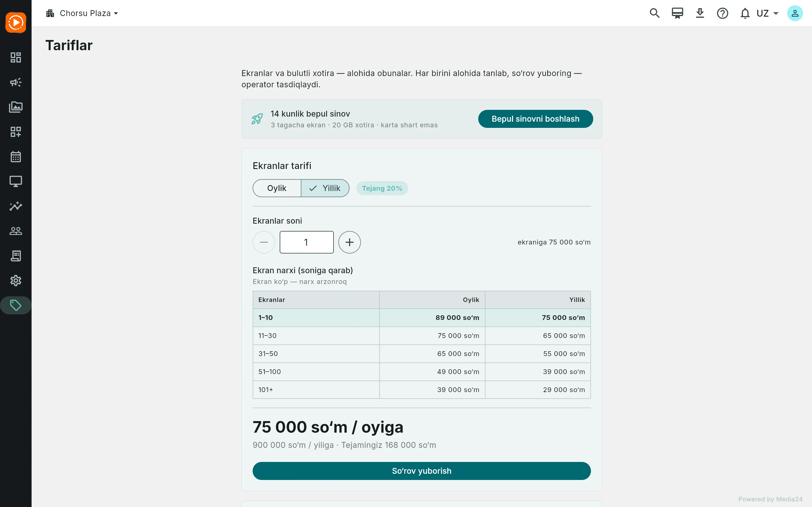Select the Oylik billing option
This screenshot has height=507, width=812.
pos(277,188)
